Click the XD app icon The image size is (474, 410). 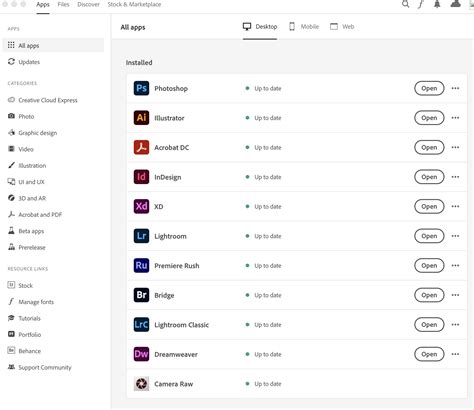click(x=141, y=206)
